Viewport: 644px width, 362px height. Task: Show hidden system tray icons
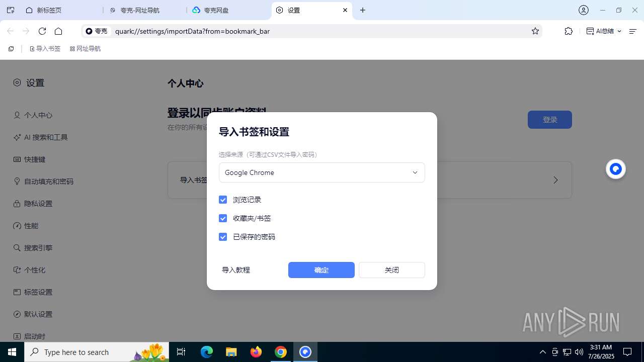[543, 352]
